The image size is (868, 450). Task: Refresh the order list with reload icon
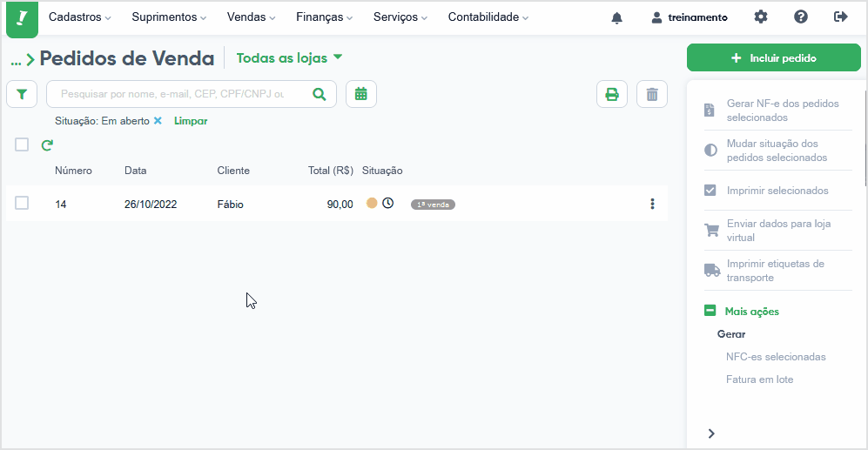coord(47,145)
